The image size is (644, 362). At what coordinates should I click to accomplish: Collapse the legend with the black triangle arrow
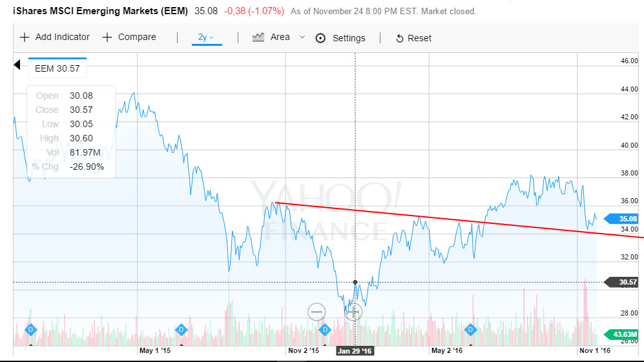point(18,65)
